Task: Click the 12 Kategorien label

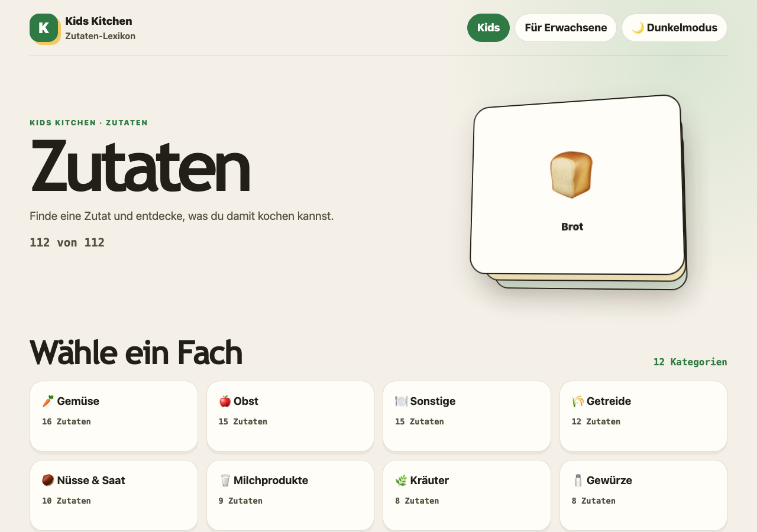Action: tap(690, 362)
